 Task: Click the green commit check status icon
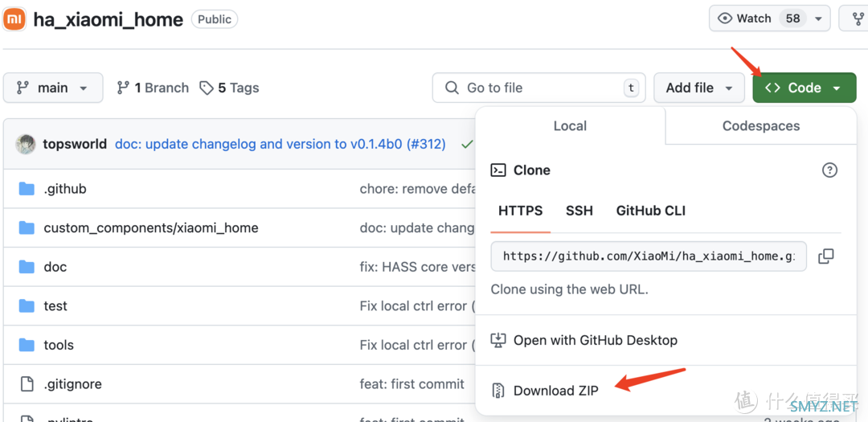[x=467, y=145]
